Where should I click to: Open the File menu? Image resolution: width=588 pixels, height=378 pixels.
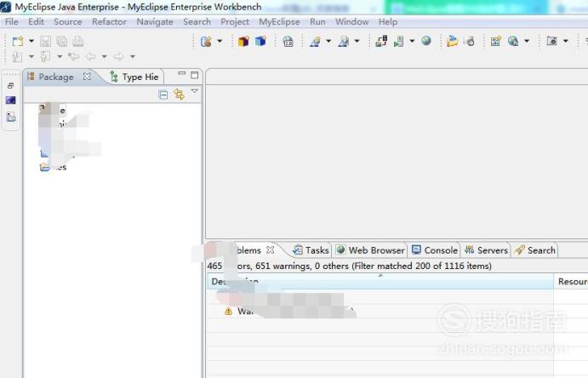(x=12, y=22)
